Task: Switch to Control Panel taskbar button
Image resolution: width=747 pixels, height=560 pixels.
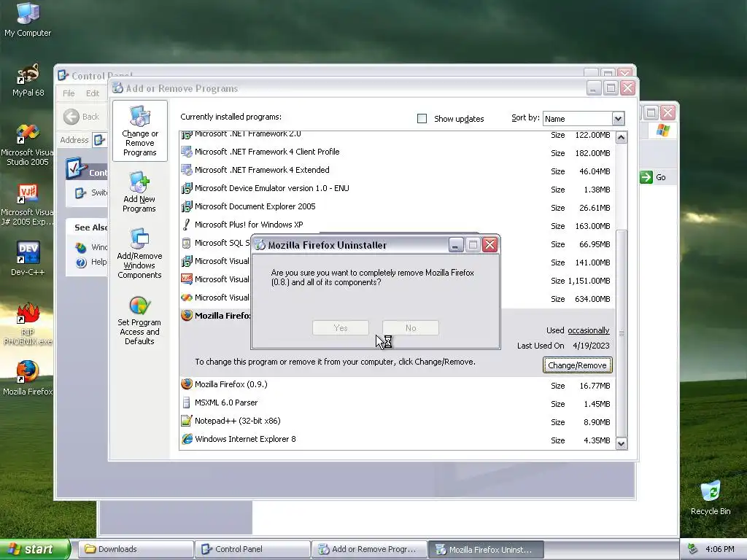Action: 252,549
